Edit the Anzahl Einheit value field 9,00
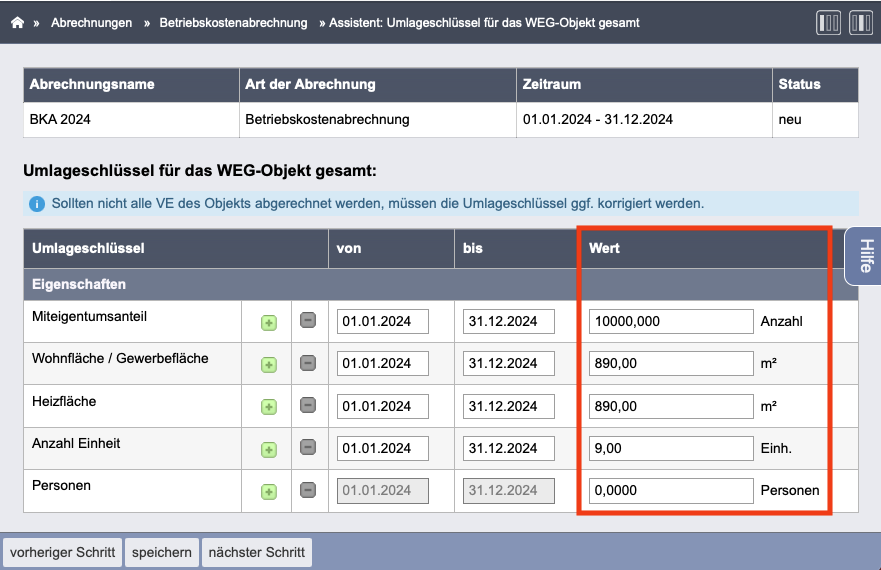Image resolution: width=881 pixels, height=570 pixels. 671,449
